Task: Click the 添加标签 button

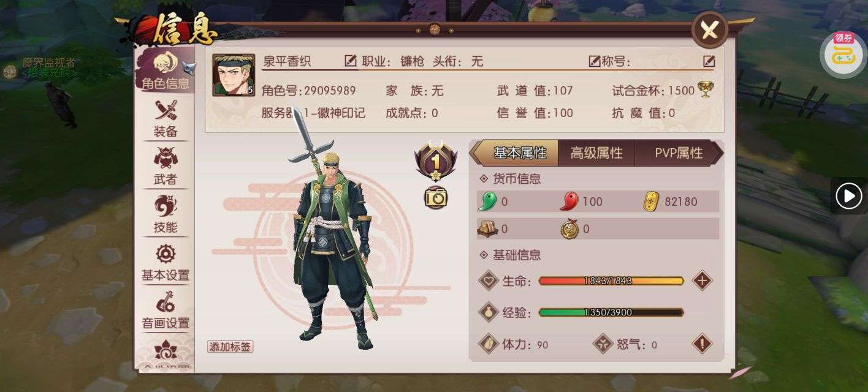Action: click(x=230, y=347)
